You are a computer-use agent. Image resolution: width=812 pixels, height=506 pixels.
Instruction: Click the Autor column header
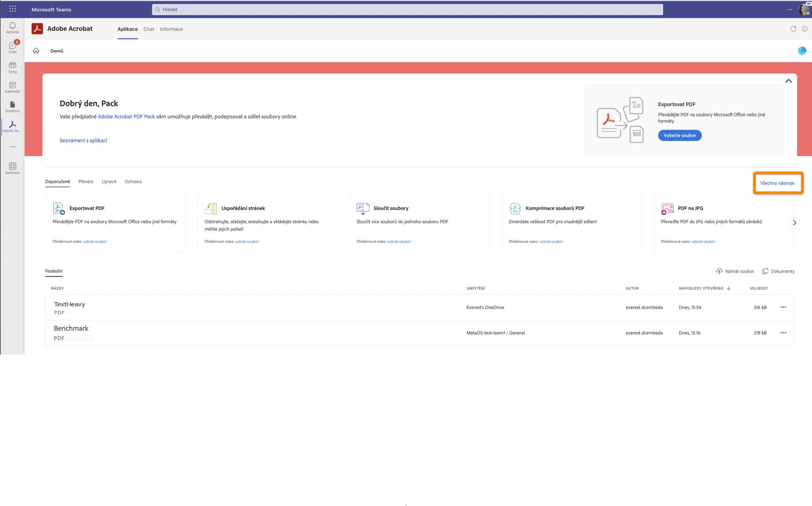click(x=632, y=288)
